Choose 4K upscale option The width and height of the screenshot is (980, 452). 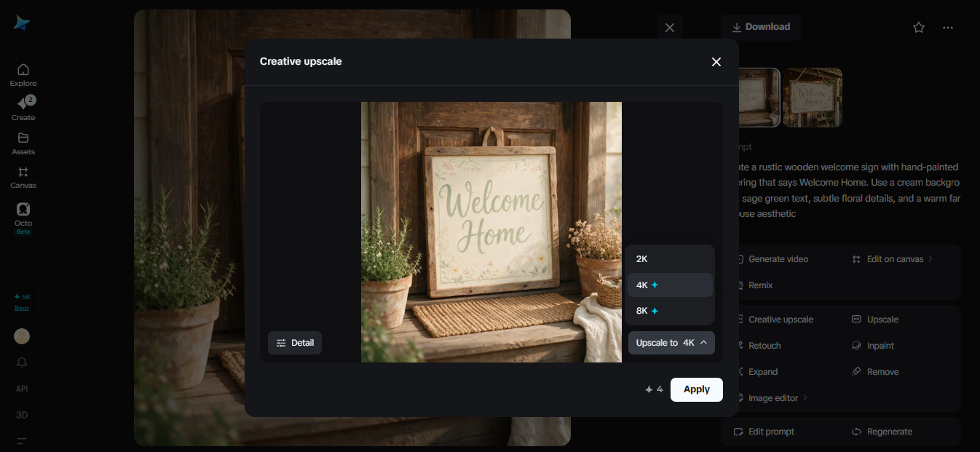(x=670, y=285)
